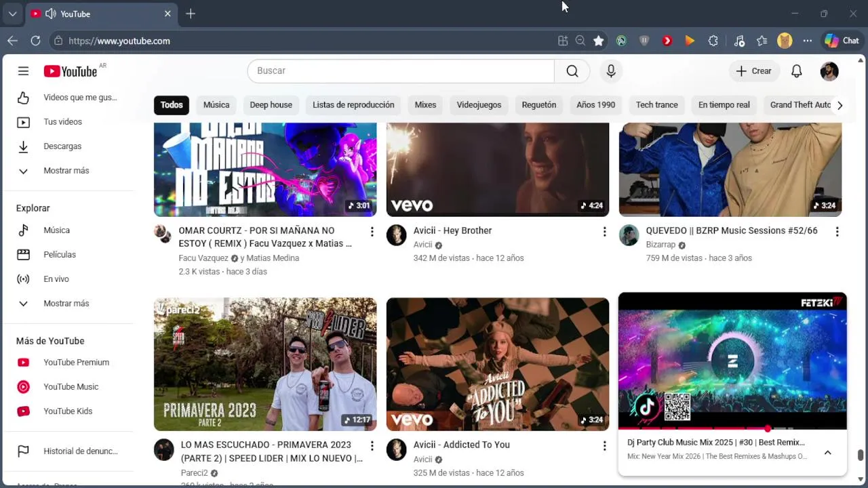
Task: Expand the miniplayer with chevron
Action: pos(827,453)
